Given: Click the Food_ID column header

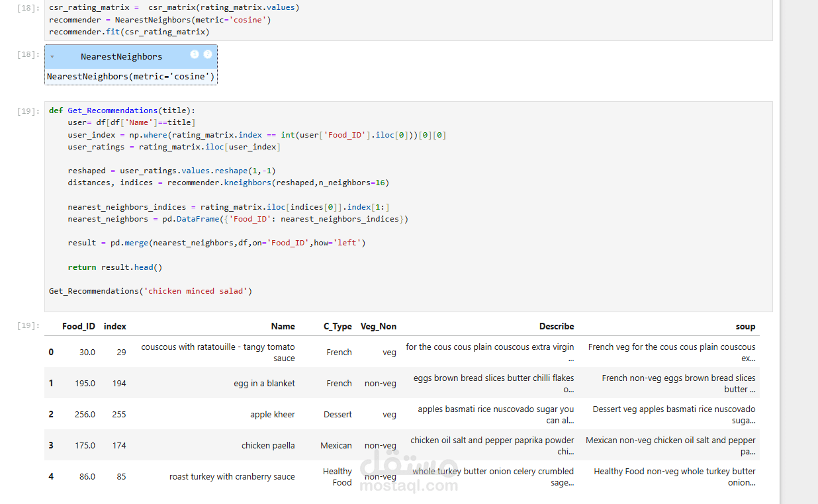Looking at the screenshot, I should (79, 326).
